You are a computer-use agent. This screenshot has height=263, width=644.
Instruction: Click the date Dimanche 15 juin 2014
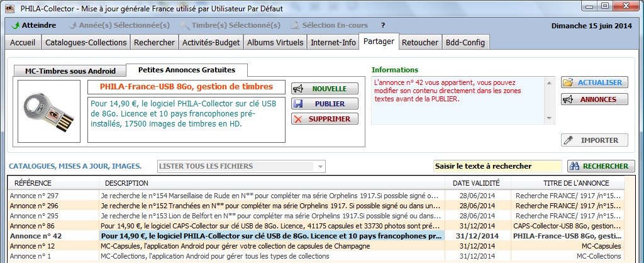pos(591,26)
